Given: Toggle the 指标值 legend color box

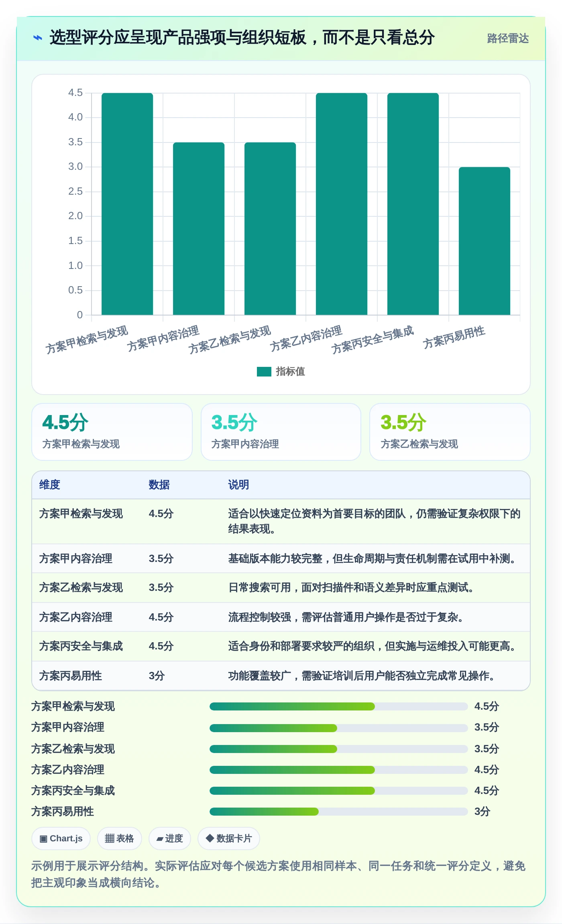Looking at the screenshot, I should pyautogui.click(x=264, y=372).
